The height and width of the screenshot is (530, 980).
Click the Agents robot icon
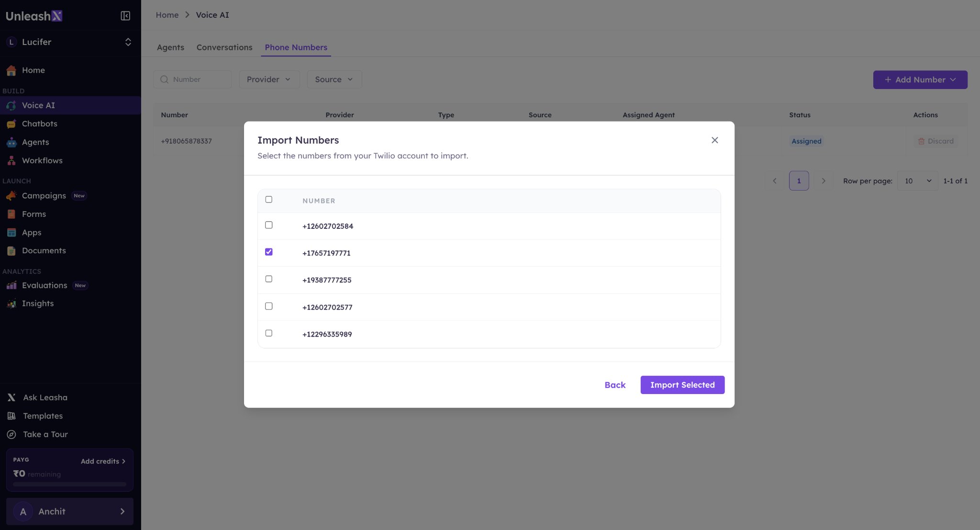click(x=11, y=142)
